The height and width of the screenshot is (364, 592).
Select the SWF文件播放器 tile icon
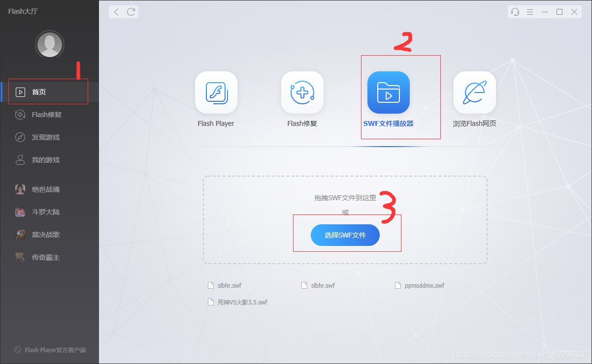tap(389, 92)
